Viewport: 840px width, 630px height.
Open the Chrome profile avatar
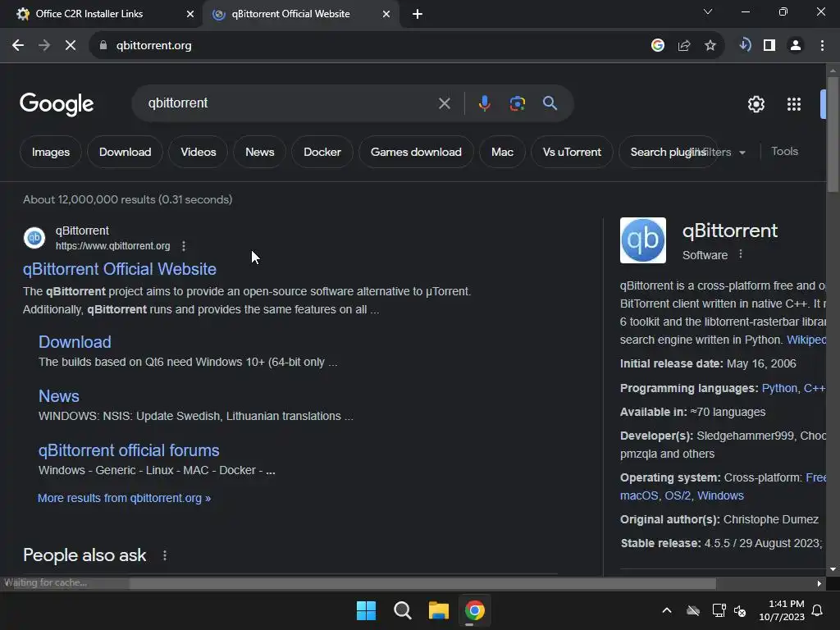(x=796, y=46)
